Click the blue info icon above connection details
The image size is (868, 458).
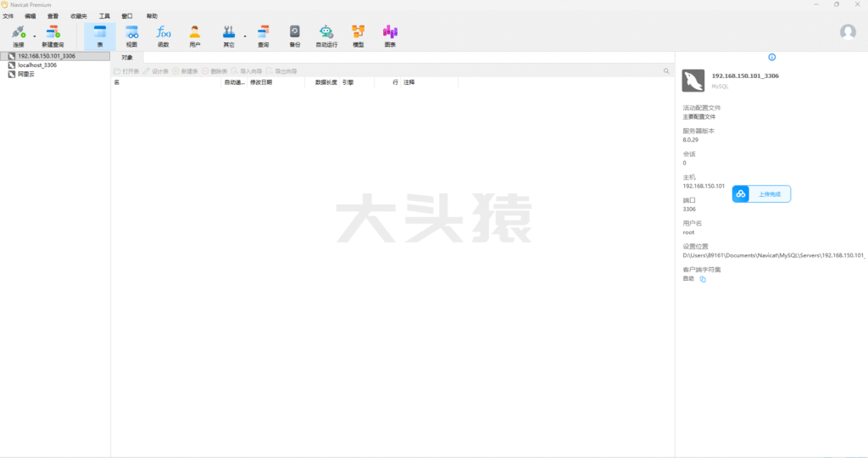(771, 57)
